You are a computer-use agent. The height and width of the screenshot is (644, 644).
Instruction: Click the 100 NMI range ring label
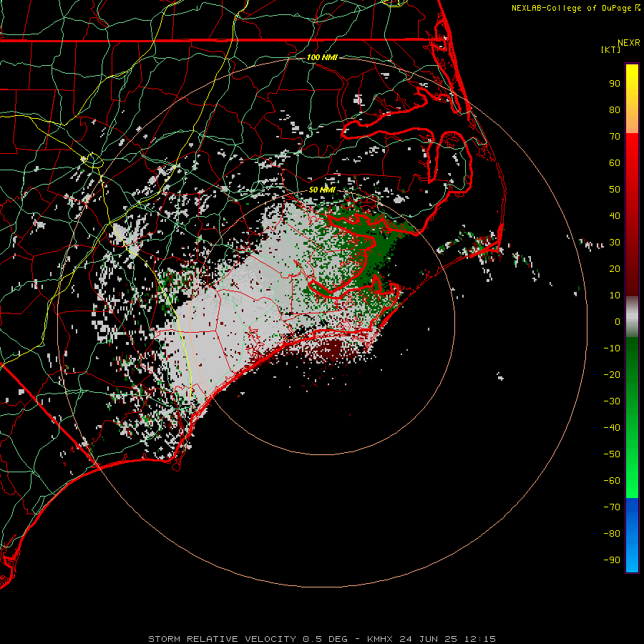click(x=322, y=57)
